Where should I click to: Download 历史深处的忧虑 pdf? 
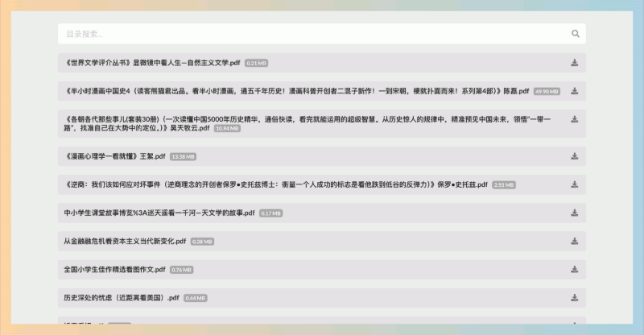coord(575,298)
